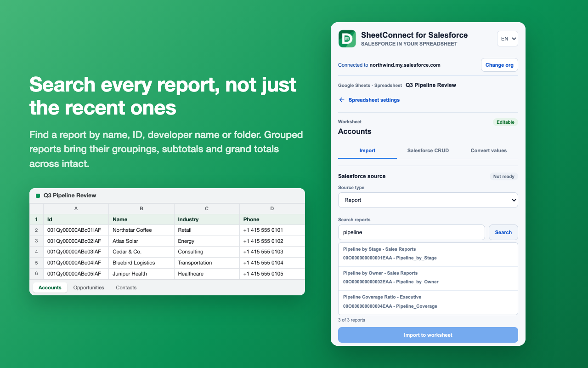Select the Contacts sheet tab
Screen dimensions: 588x368
126,287
